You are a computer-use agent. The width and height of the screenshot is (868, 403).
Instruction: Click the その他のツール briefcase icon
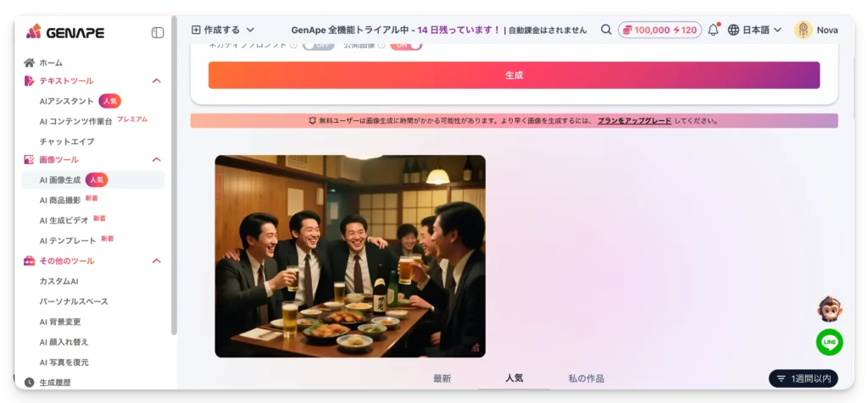pyautogui.click(x=30, y=261)
